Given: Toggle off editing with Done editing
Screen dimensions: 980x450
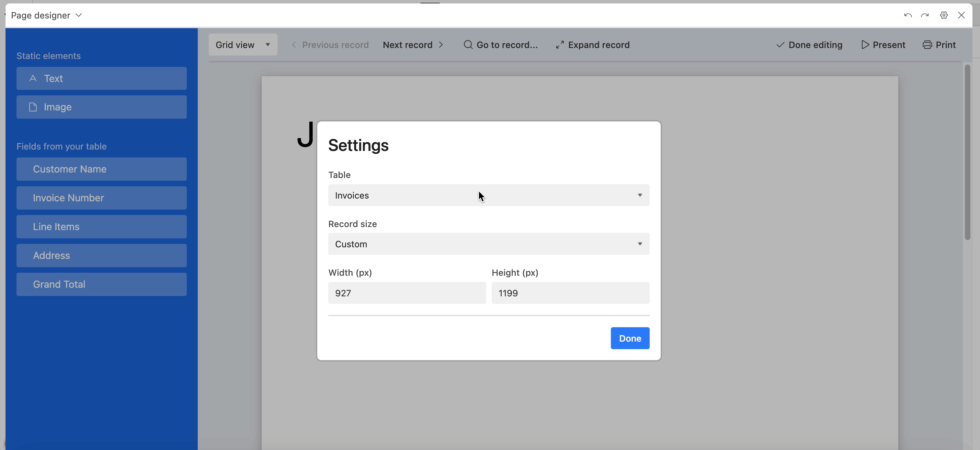Looking at the screenshot, I should pyautogui.click(x=809, y=45).
